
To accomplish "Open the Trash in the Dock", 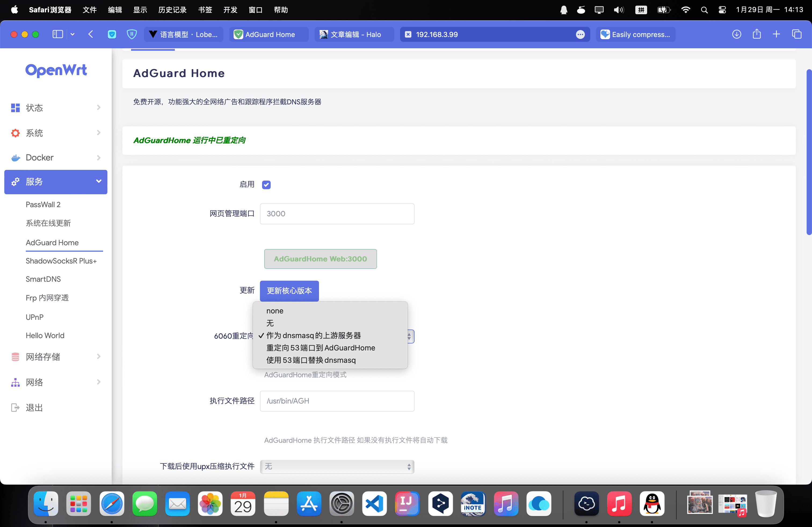I will coord(766,503).
